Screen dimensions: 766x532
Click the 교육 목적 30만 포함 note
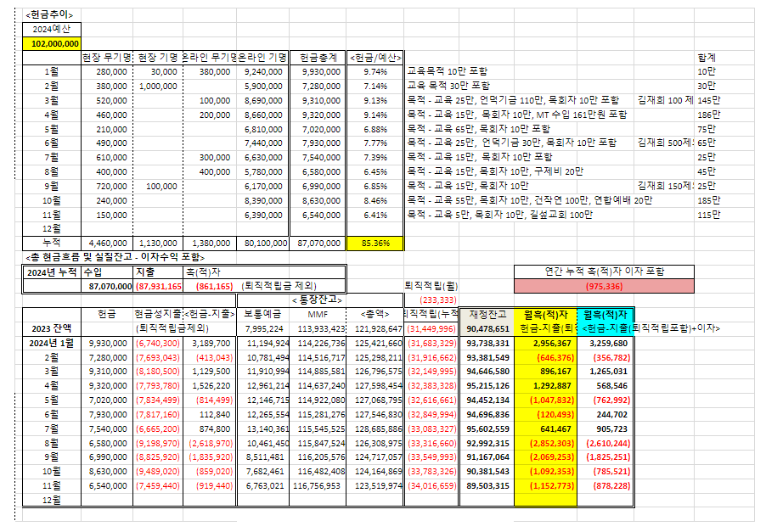tap(448, 86)
